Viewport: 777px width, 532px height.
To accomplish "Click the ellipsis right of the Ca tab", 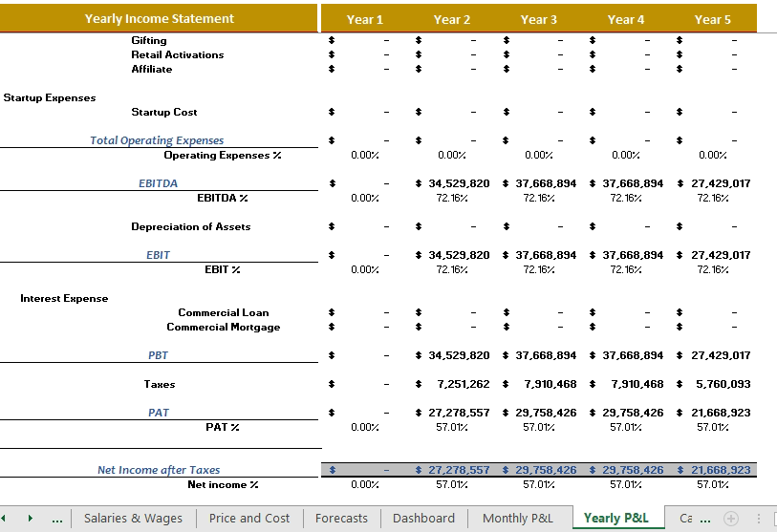I will click(x=705, y=521).
